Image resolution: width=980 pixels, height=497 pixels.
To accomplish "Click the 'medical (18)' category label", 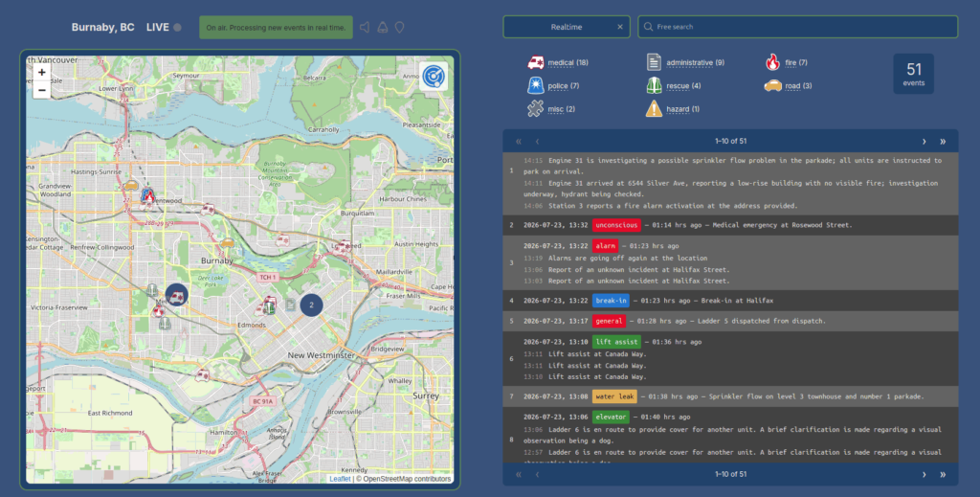I will coord(568,62).
